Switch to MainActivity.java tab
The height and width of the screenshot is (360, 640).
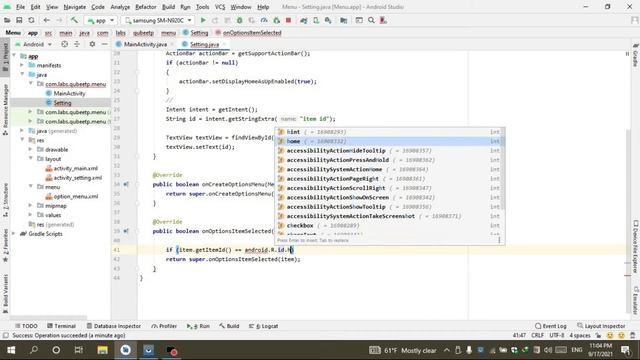click(x=145, y=44)
